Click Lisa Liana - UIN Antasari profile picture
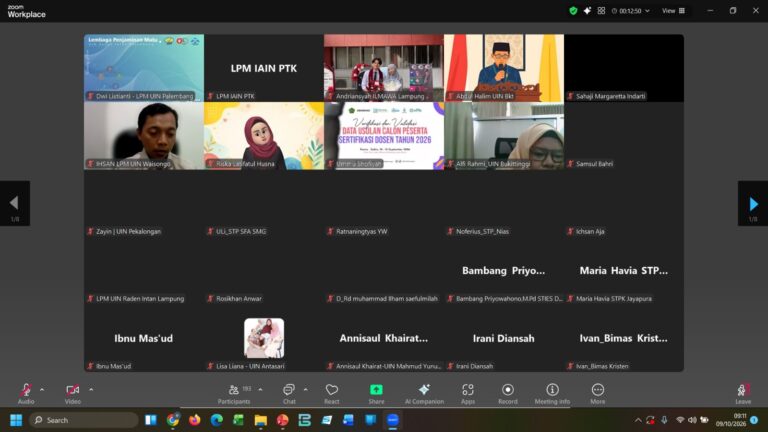This screenshot has height=432, width=768. coord(264,338)
